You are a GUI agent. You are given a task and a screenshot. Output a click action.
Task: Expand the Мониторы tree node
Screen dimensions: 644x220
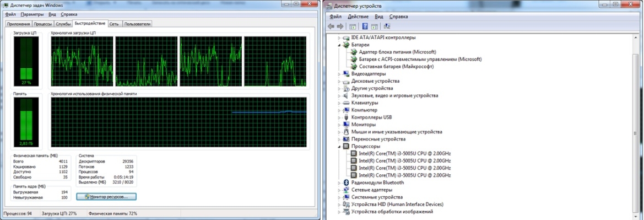coord(339,125)
